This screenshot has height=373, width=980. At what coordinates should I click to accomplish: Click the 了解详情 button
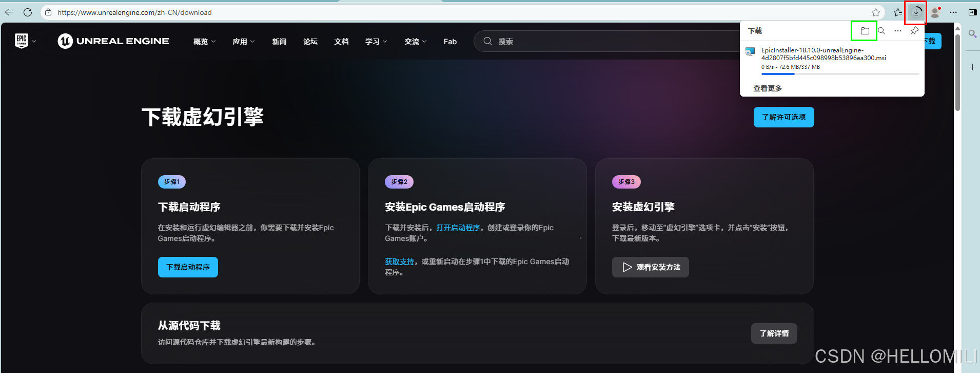pos(774,333)
